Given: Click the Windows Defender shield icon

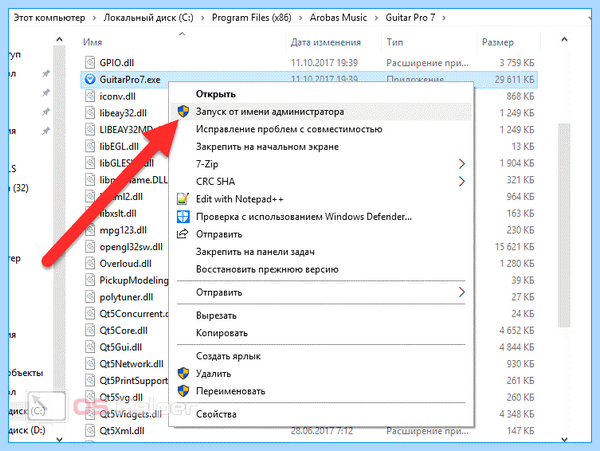Looking at the screenshot, I should 183,217.
